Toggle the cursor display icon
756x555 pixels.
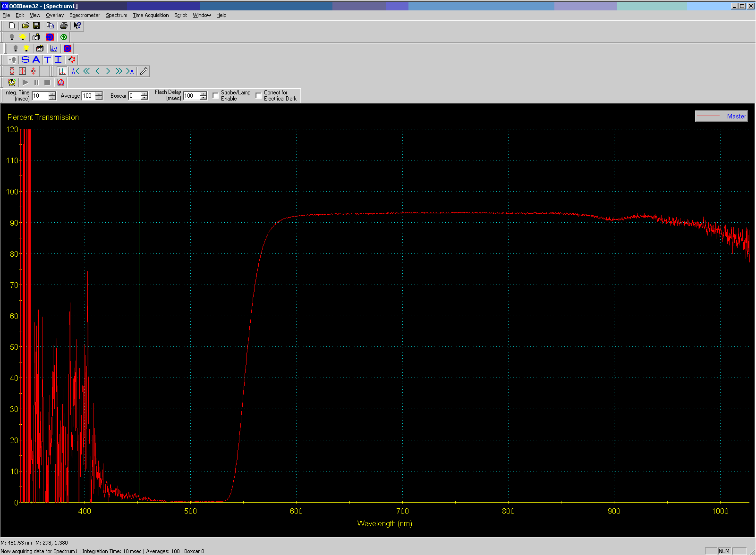click(x=62, y=71)
